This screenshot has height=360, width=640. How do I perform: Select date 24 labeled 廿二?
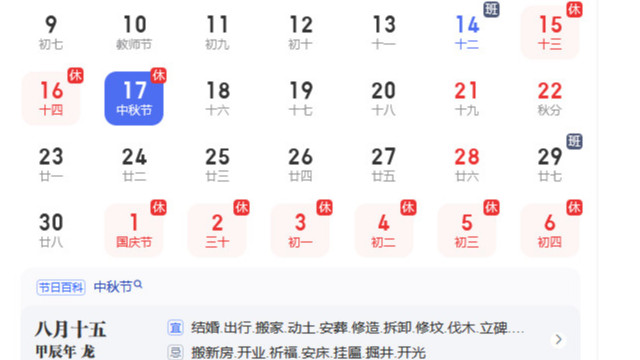(x=134, y=164)
